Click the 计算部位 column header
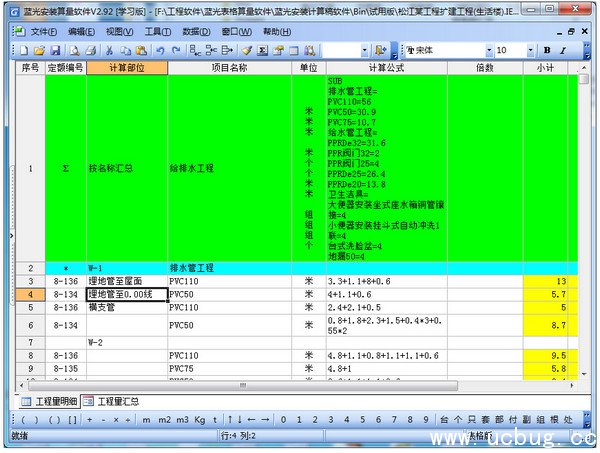The image size is (600, 453). pyautogui.click(x=127, y=68)
